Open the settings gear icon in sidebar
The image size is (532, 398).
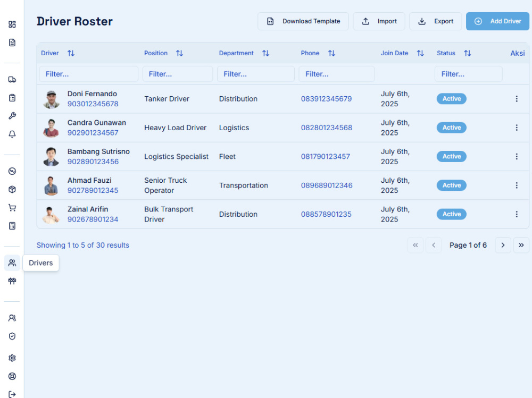pyautogui.click(x=12, y=358)
